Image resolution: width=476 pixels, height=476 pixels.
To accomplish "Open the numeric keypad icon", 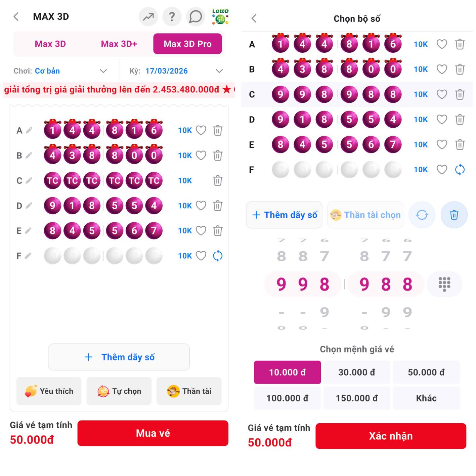I will click(x=444, y=284).
